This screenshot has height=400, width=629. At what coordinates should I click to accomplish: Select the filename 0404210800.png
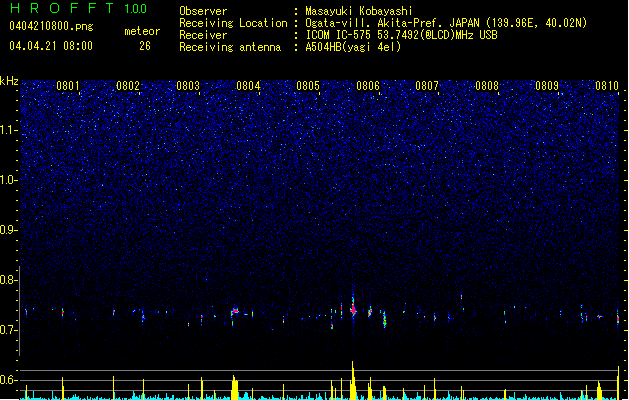(51, 26)
